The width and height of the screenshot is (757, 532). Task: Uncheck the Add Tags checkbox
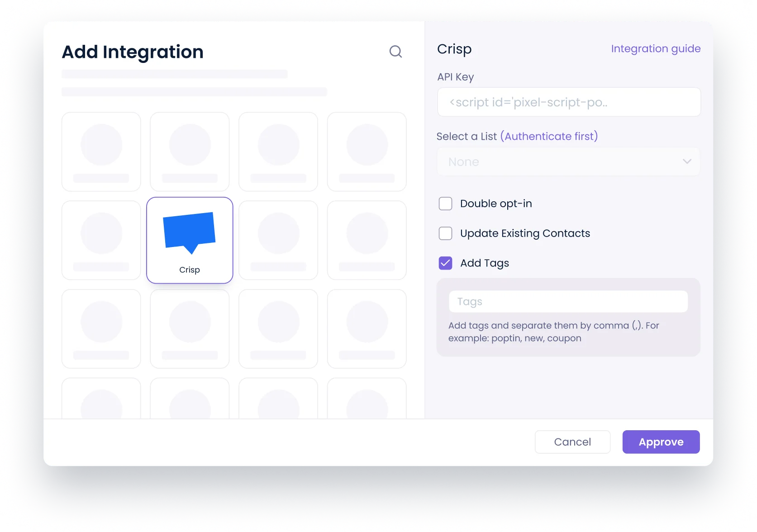[x=446, y=263]
